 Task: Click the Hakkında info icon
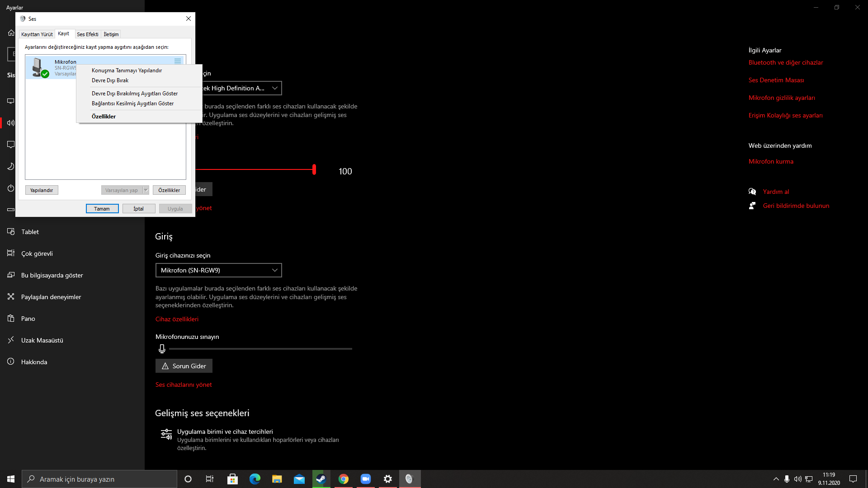(x=11, y=362)
